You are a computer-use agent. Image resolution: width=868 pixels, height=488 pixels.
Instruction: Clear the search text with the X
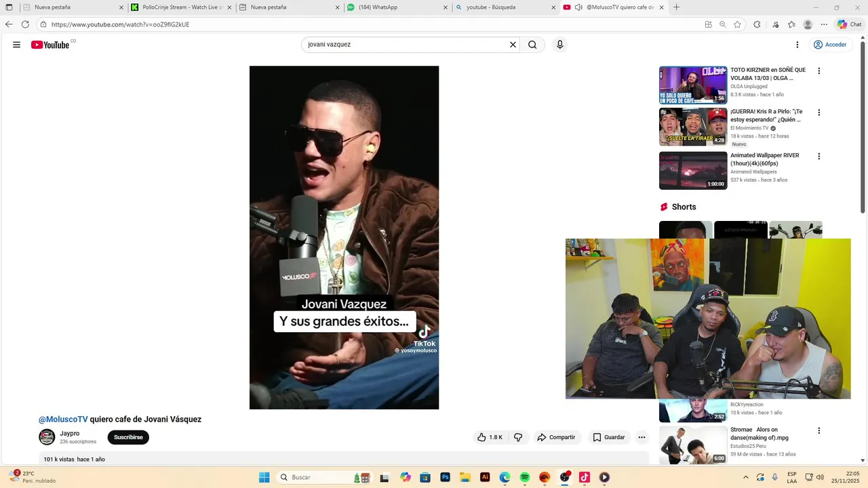coord(513,45)
